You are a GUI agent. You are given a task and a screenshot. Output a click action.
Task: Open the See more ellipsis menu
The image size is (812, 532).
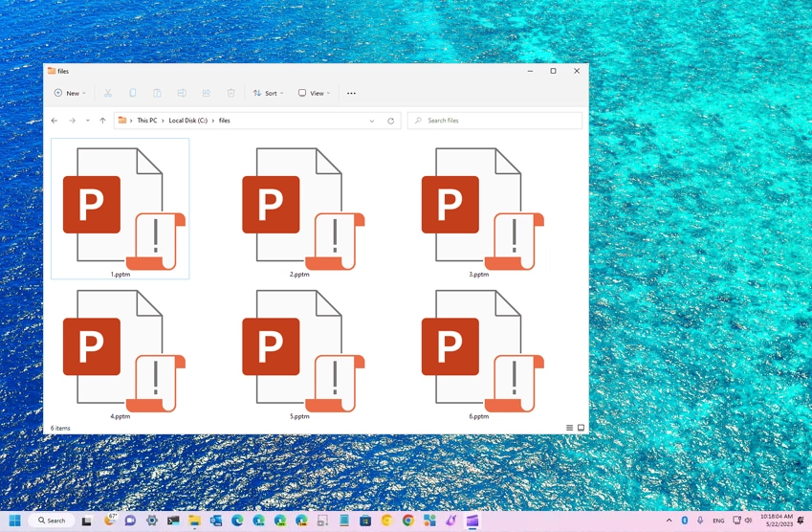coord(351,93)
